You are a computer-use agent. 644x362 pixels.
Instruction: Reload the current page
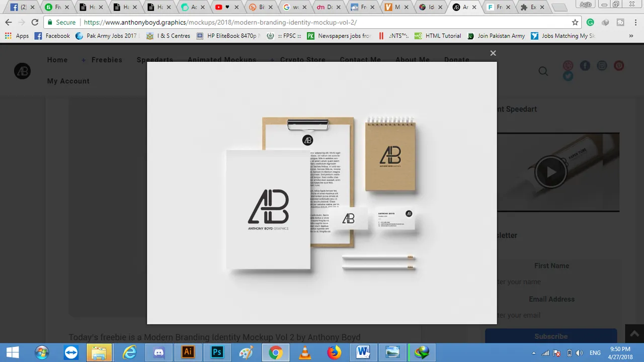(35, 22)
